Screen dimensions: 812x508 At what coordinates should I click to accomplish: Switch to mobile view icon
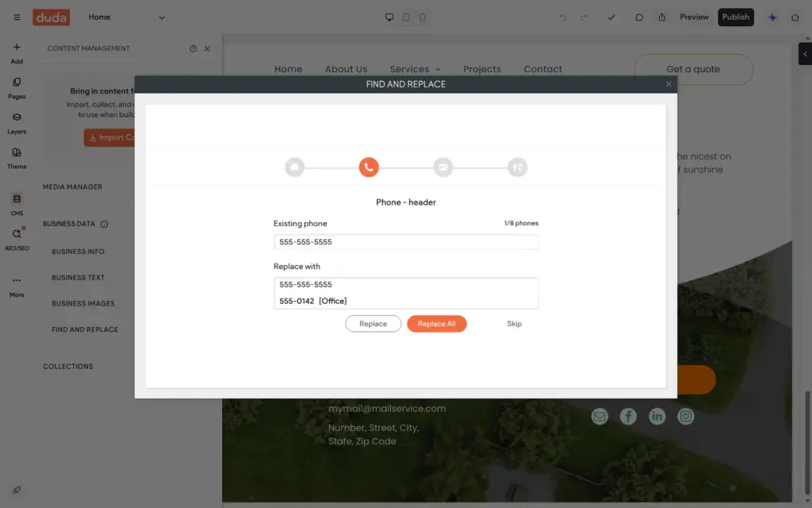tap(423, 17)
